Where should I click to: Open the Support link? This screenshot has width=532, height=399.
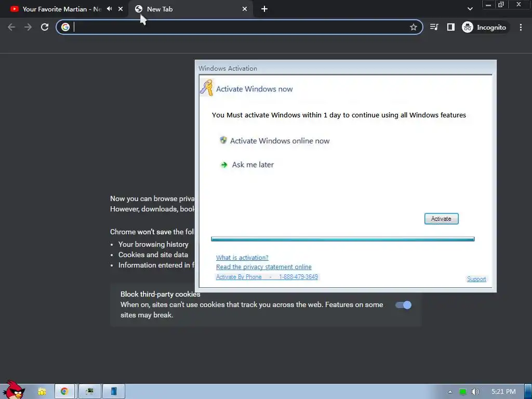[476, 279]
